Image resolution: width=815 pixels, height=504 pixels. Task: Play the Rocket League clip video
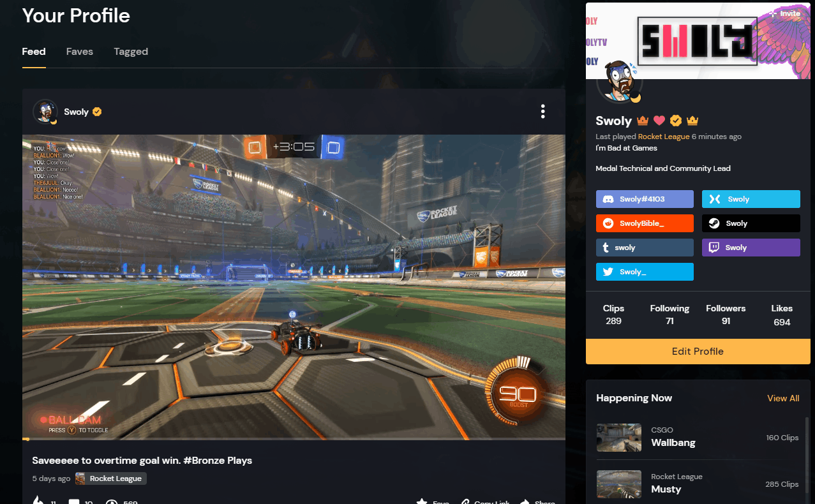point(294,286)
